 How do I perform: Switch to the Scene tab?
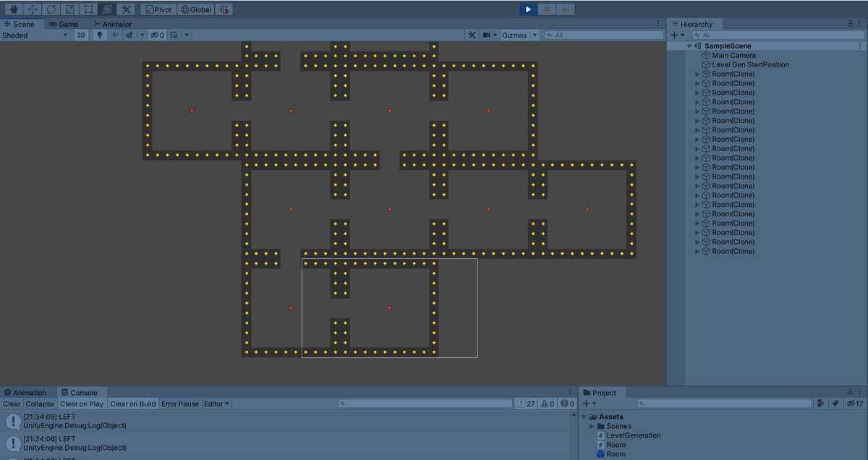(x=20, y=24)
